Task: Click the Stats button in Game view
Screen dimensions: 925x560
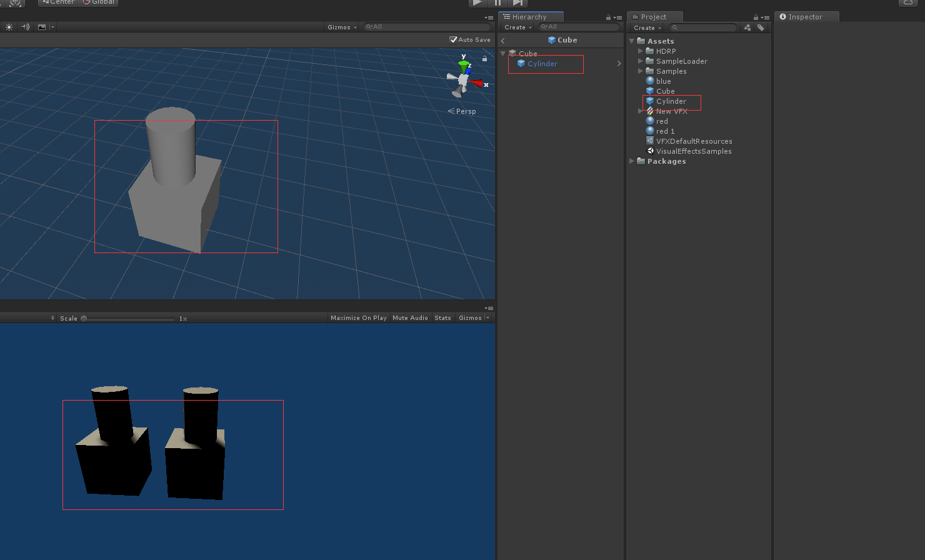Action: (442, 317)
